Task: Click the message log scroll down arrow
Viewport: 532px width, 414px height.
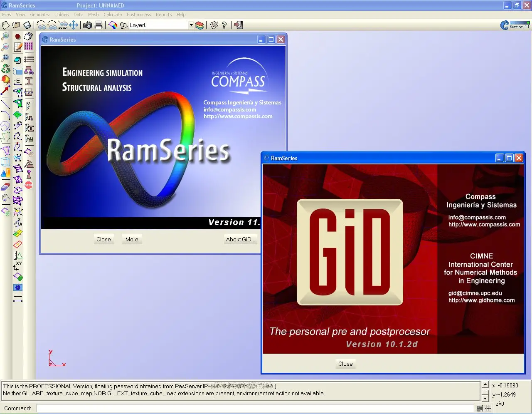Action: pyautogui.click(x=485, y=398)
